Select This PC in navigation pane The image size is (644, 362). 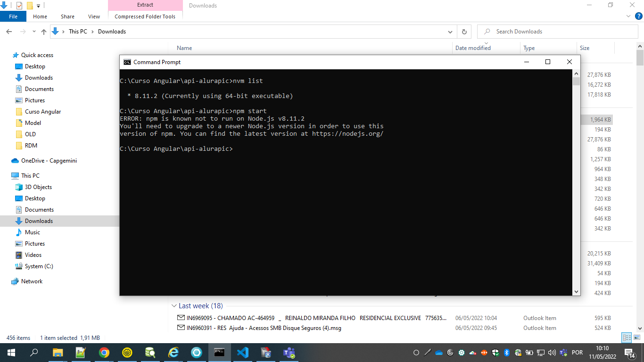pos(30,176)
